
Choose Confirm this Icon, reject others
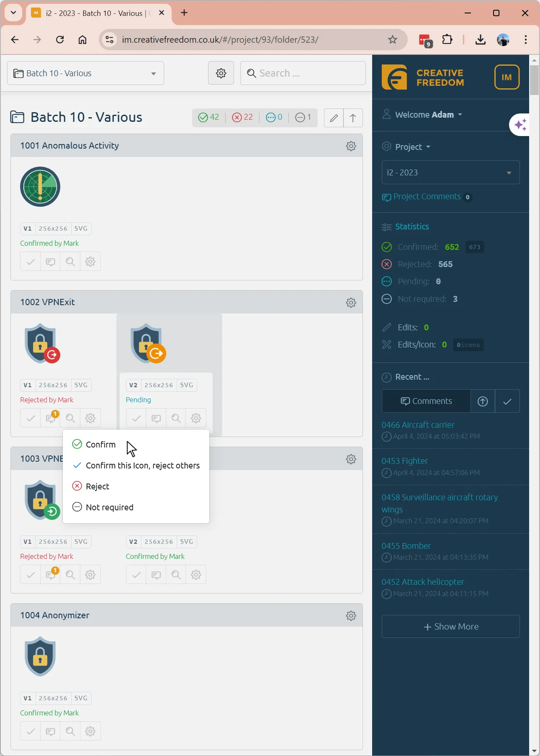point(136,465)
